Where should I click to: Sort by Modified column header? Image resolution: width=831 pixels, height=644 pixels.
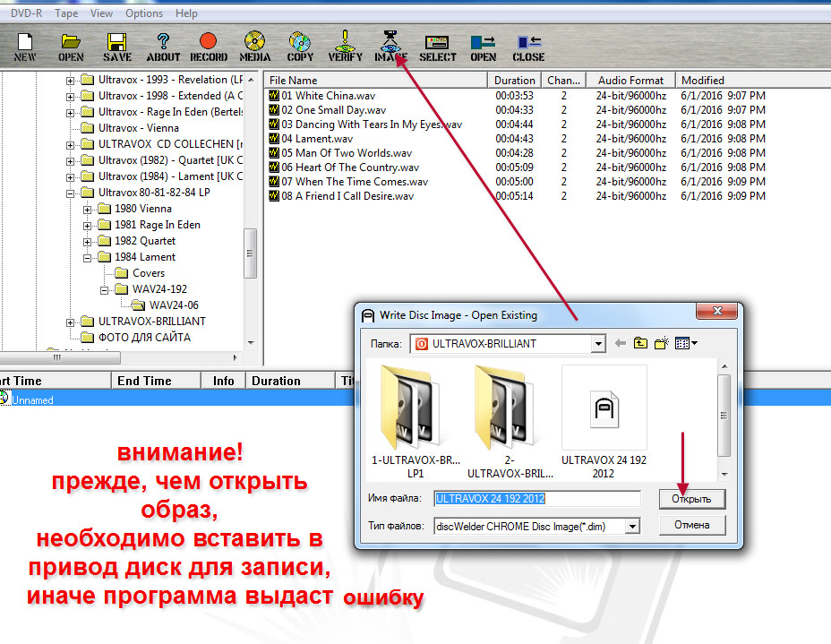pos(752,80)
